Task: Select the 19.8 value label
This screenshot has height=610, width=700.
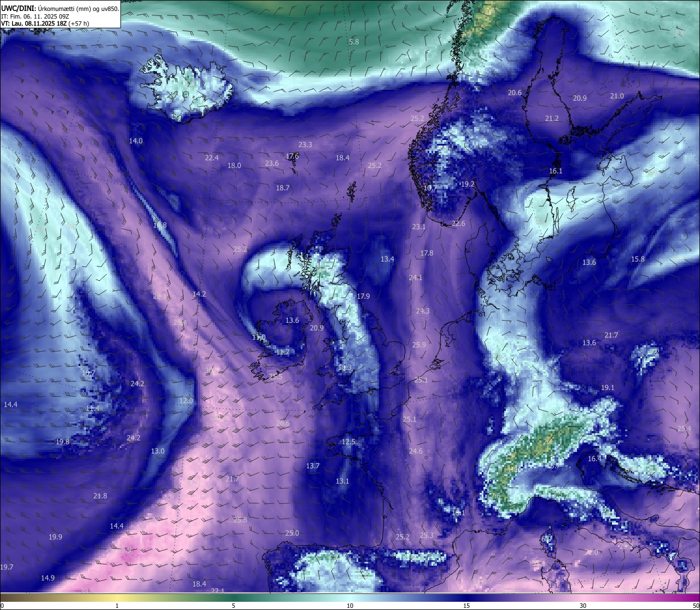Action: point(62,442)
